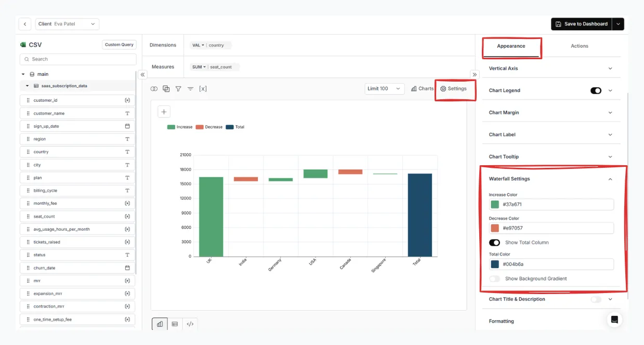Switch to code view icon at bottom
Screen dimensions: 644x345
pyautogui.click(x=190, y=324)
